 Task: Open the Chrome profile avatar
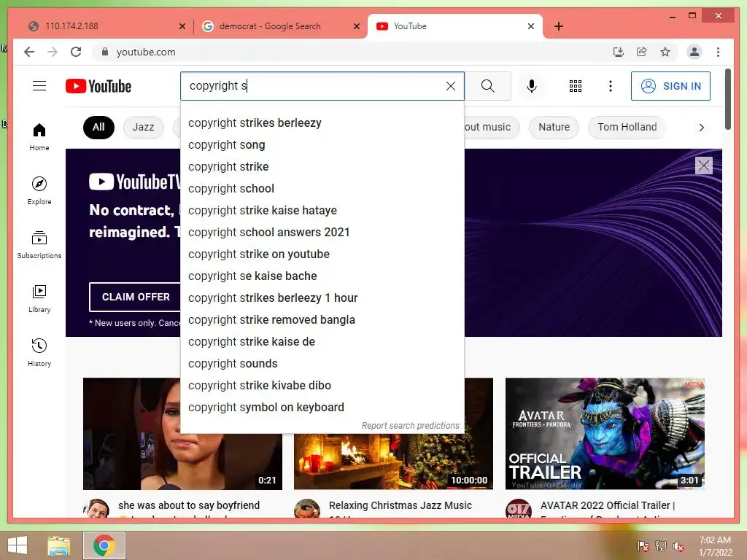pos(694,52)
